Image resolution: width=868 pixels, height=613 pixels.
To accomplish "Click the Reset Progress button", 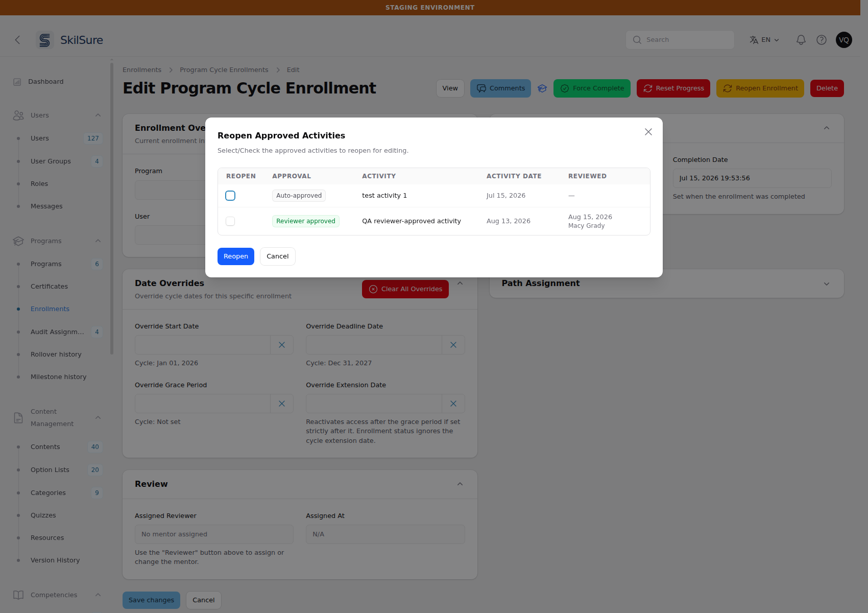I will coord(673,88).
